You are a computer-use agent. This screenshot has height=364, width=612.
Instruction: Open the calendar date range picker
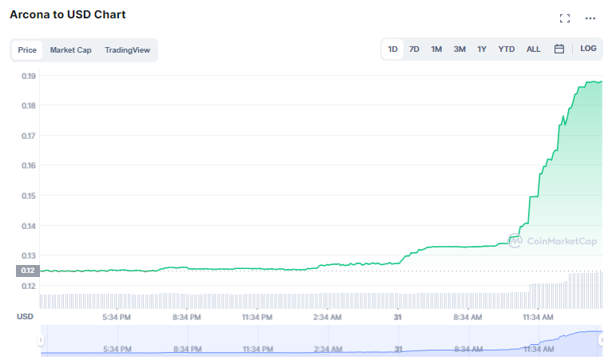click(559, 49)
